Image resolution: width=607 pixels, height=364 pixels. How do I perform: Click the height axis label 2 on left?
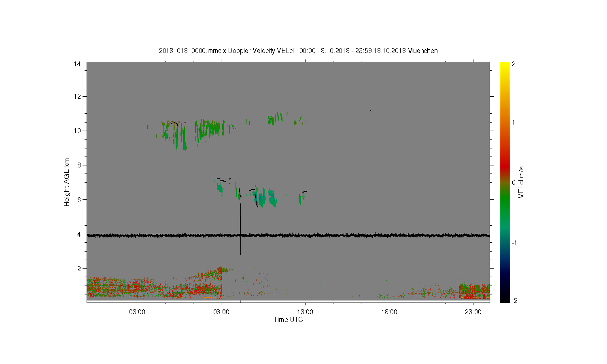[x=79, y=268]
